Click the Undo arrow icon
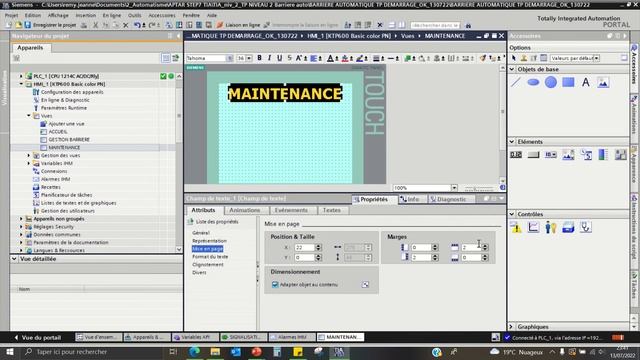640x360 pixels. tap(137, 25)
